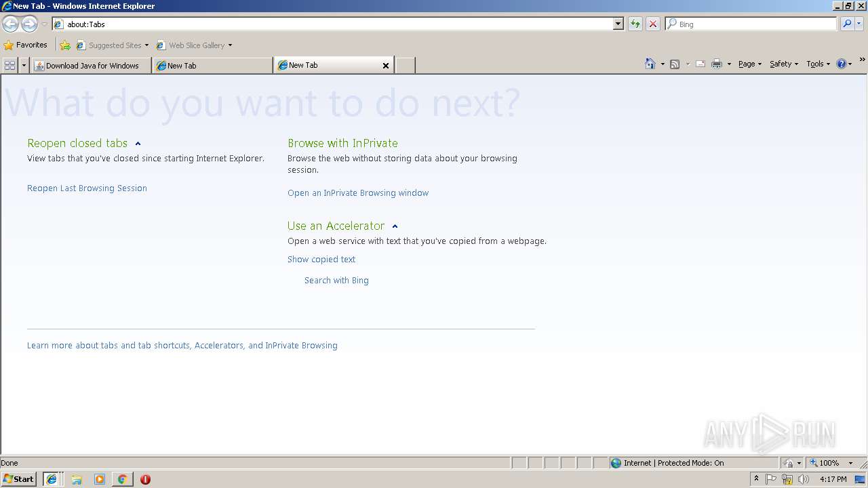
Task: Open Learn more about tabs link
Action: point(182,346)
